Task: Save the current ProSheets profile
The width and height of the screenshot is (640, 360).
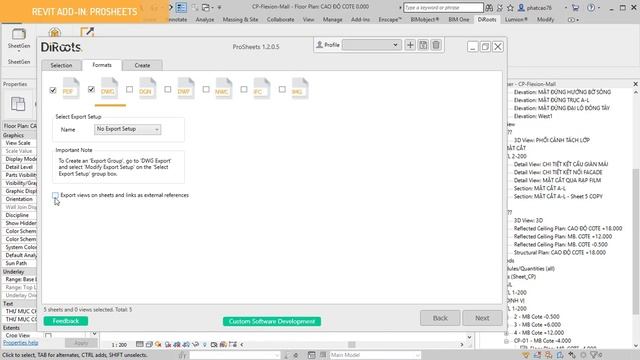Action: click(x=423, y=45)
